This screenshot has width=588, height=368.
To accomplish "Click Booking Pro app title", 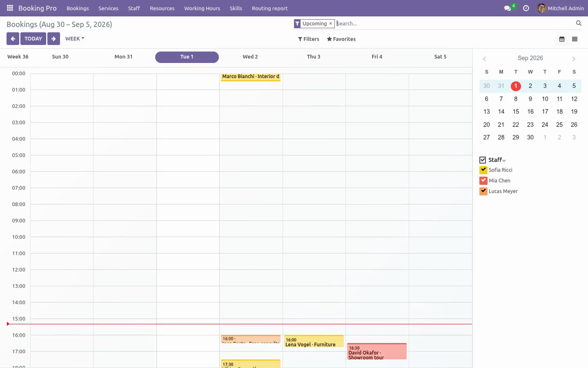I will (37, 8).
